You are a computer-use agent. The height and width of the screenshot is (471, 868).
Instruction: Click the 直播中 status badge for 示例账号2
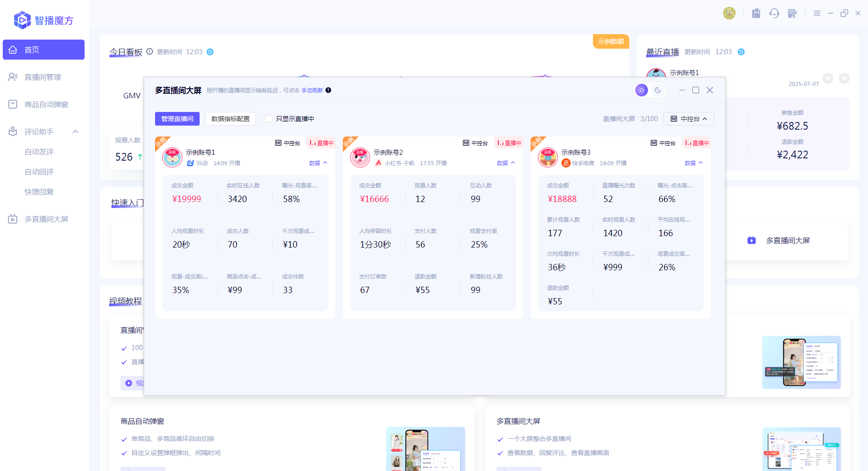pyautogui.click(x=509, y=143)
